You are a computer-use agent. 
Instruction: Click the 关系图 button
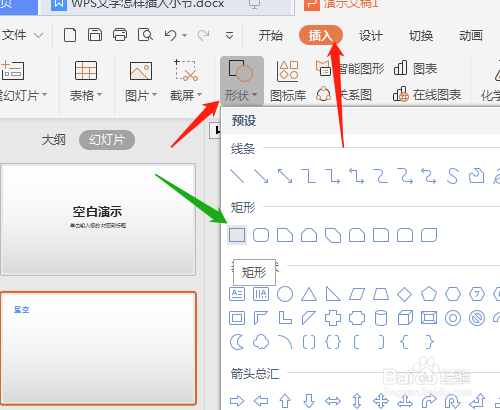coord(344,95)
